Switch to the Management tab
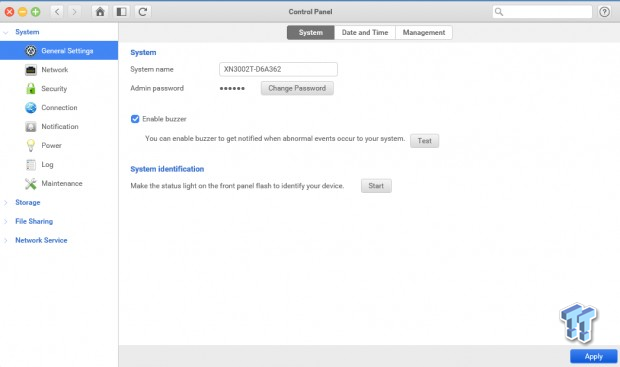Image resolution: width=620 pixels, height=367 pixels. 424,32
